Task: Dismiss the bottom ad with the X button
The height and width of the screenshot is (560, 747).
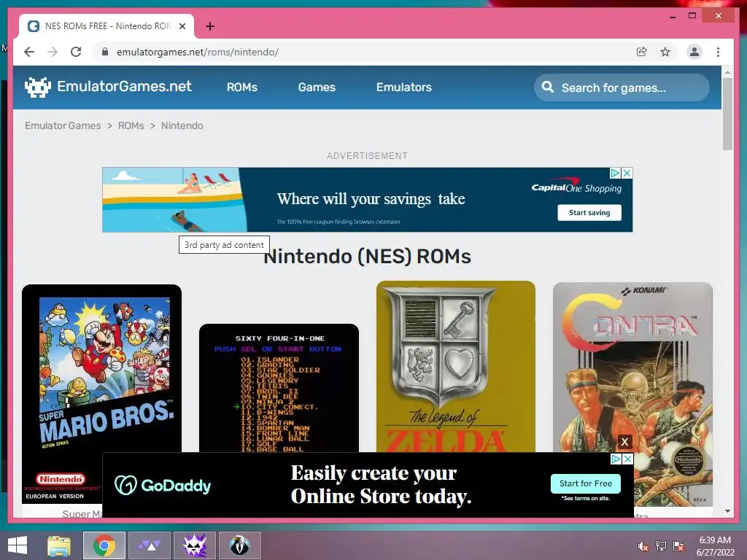Action: pyautogui.click(x=624, y=442)
